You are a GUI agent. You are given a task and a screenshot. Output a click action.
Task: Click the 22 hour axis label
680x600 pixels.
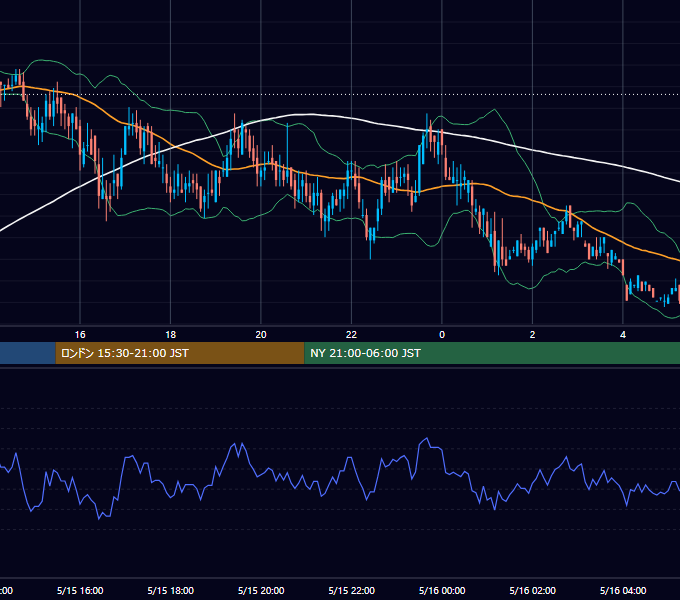(351, 335)
